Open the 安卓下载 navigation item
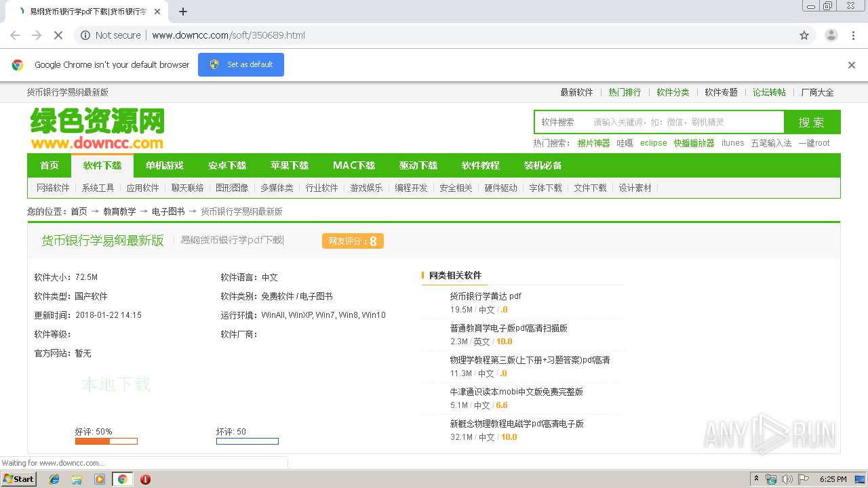Screen dimensions: 868x488 click(x=227, y=165)
